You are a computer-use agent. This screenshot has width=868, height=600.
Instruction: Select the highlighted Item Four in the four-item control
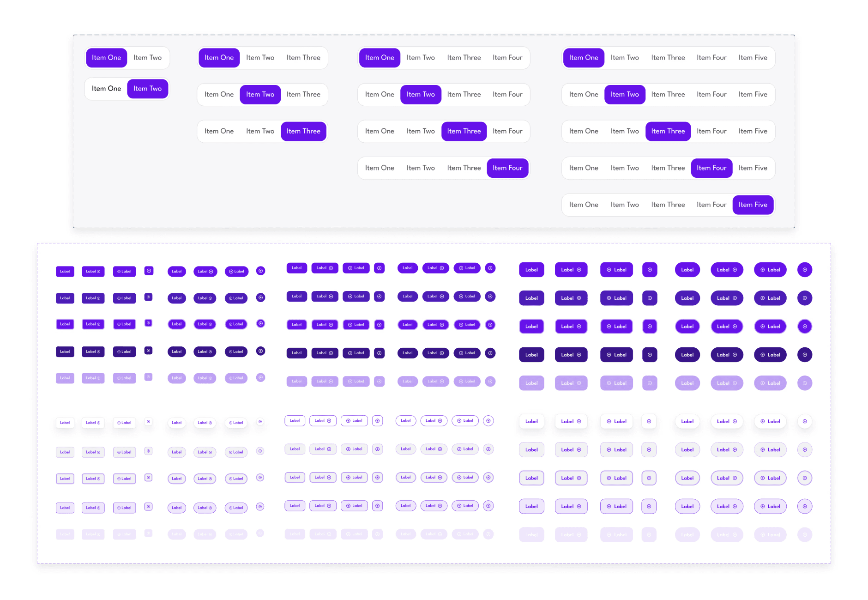pos(507,168)
